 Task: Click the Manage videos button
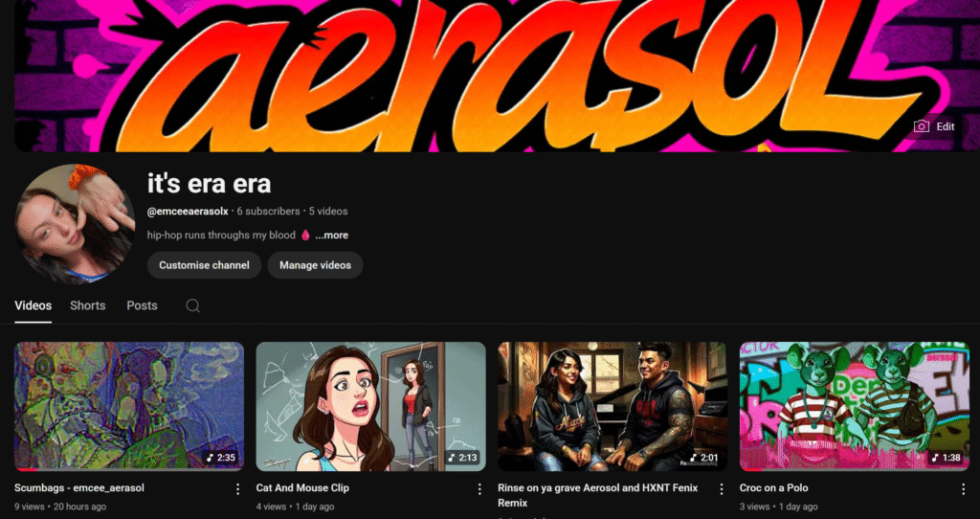[315, 265]
